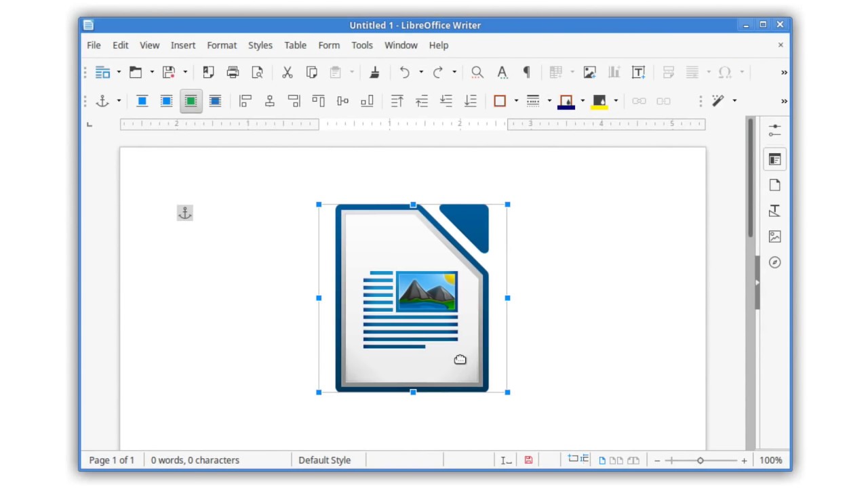The height and width of the screenshot is (488, 868).
Task: Click the anchor icon on the image toolbar
Action: tap(101, 101)
